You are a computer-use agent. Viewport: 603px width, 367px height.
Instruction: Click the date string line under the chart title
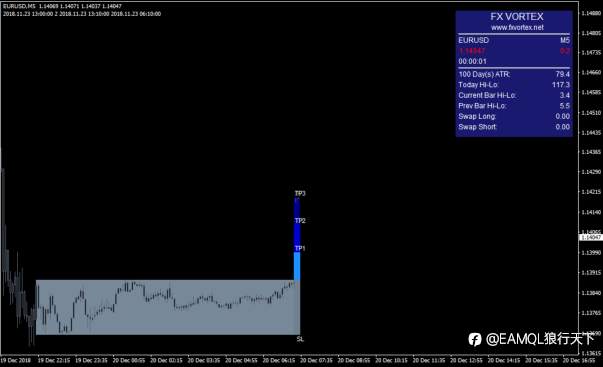click(82, 14)
